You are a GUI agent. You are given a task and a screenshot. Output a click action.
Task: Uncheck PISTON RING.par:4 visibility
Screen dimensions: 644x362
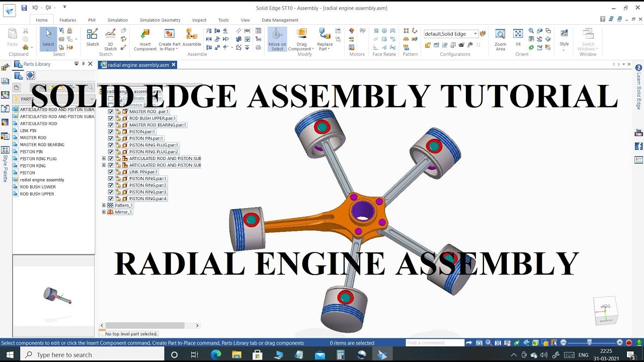pyautogui.click(x=111, y=199)
